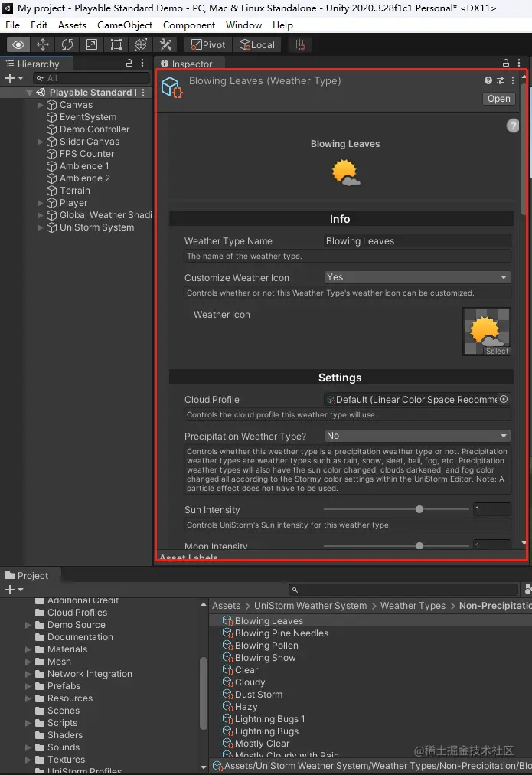Open Blowing Leaves asset context menu
This screenshot has width=532, height=775.
513,80
